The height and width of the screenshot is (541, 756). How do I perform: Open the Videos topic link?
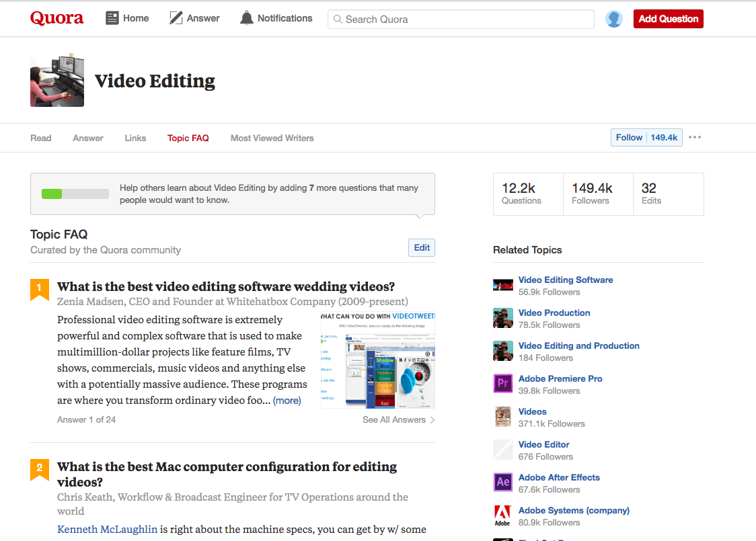pyautogui.click(x=532, y=411)
